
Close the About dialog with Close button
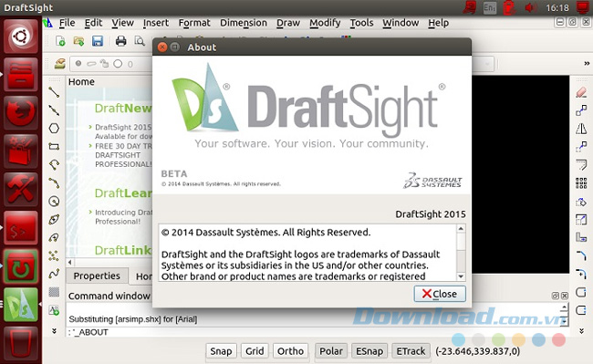[440, 294]
